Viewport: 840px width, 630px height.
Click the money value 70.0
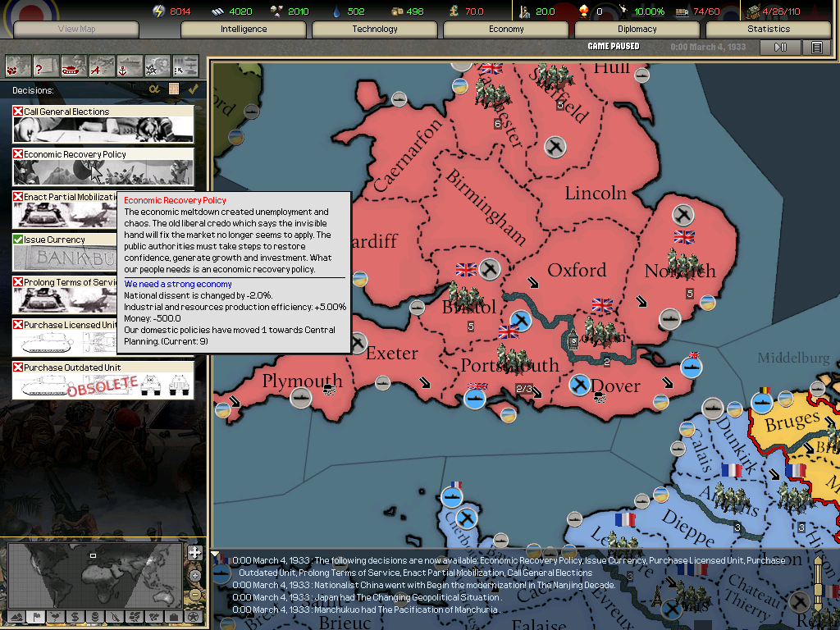point(473,11)
